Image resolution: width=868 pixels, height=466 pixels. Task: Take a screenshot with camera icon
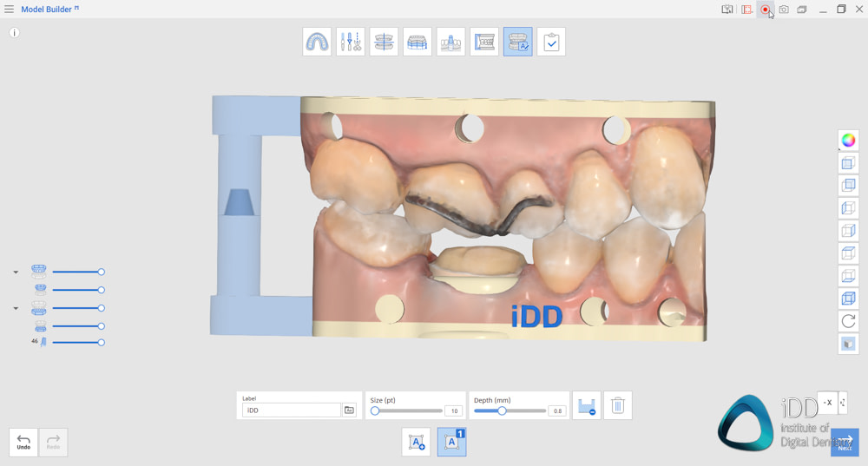pos(784,10)
